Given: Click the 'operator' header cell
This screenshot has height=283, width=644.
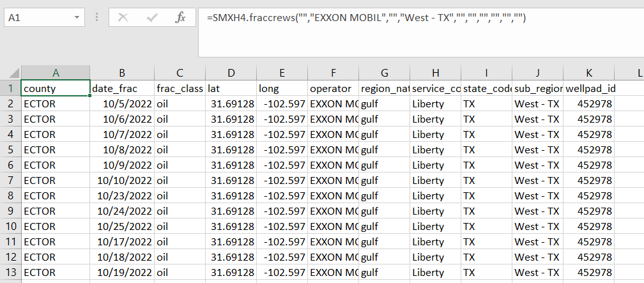Looking at the screenshot, I should 333,88.
